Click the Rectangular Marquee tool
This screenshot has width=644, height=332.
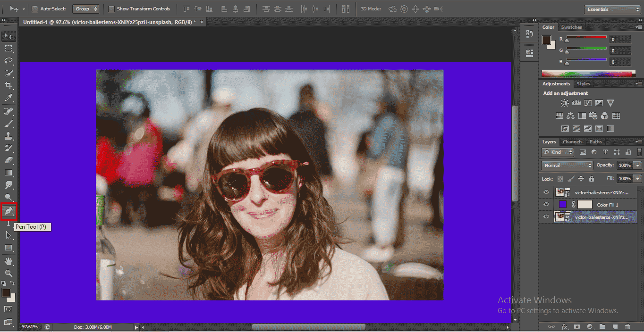point(8,49)
